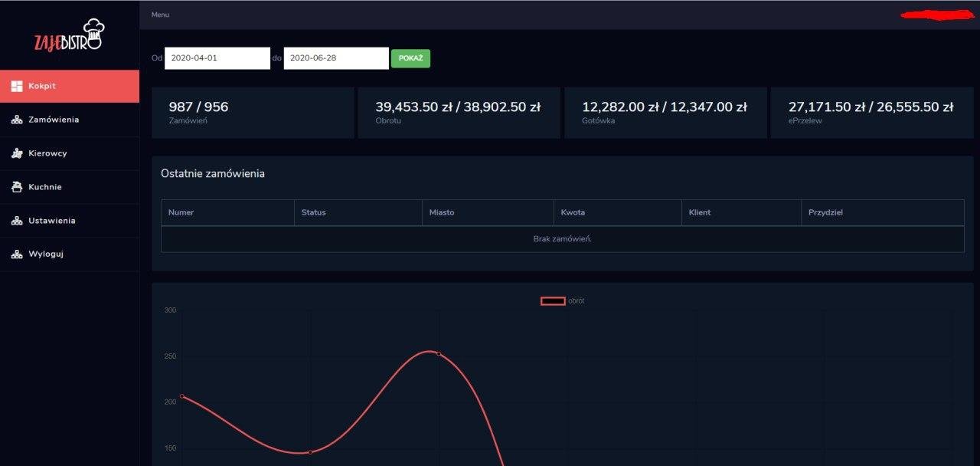Viewport: 980px width, 466px height.
Task: Toggle the obrót legend color box
Action: coord(553,301)
